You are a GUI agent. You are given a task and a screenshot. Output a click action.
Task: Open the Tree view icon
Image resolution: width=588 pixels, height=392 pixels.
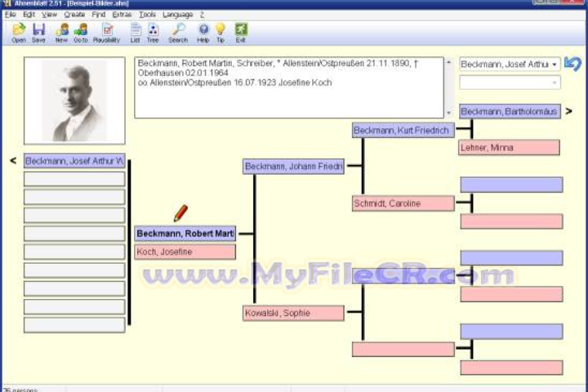(153, 33)
